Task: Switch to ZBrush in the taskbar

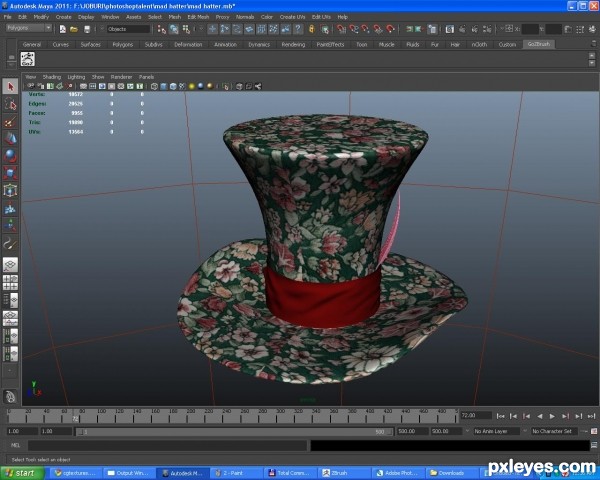Action: click(x=344, y=473)
